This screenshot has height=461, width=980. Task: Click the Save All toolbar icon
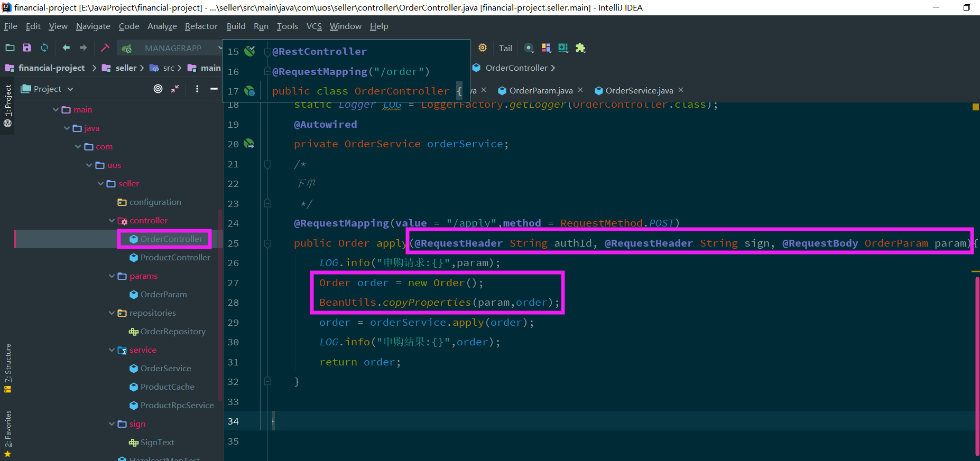[x=27, y=48]
